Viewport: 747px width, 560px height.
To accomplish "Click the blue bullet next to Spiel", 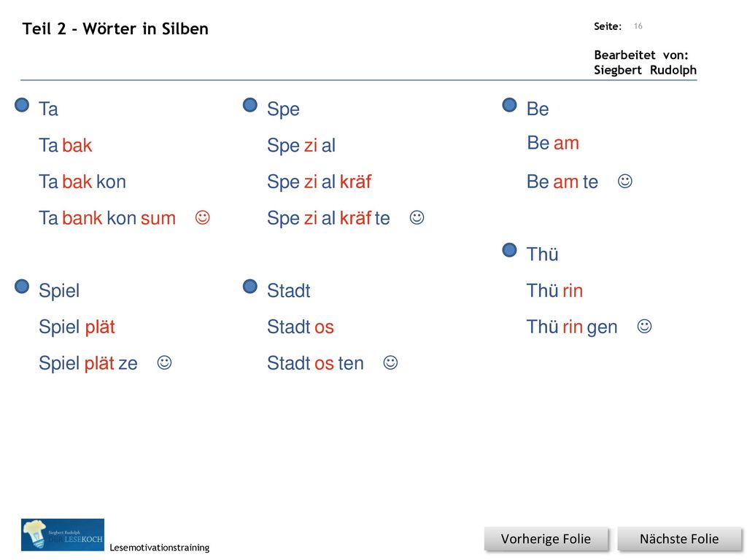I will pyautogui.click(x=22, y=286).
